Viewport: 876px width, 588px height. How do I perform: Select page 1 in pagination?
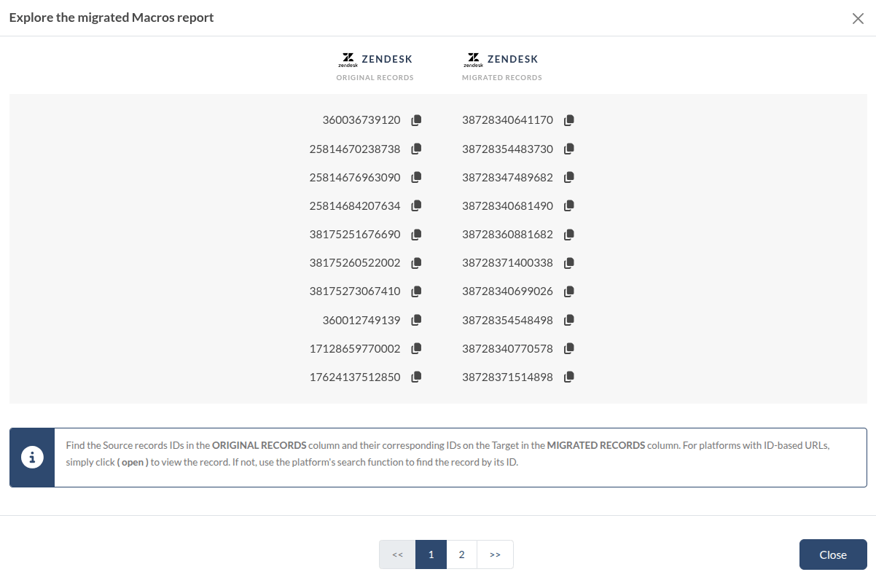(x=431, y=554)
